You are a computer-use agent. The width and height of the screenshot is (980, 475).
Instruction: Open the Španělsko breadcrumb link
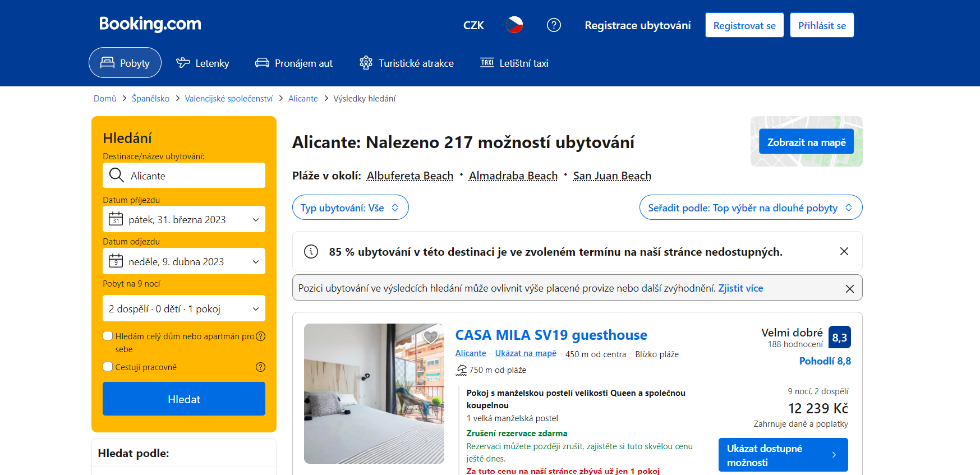[150, 99]
